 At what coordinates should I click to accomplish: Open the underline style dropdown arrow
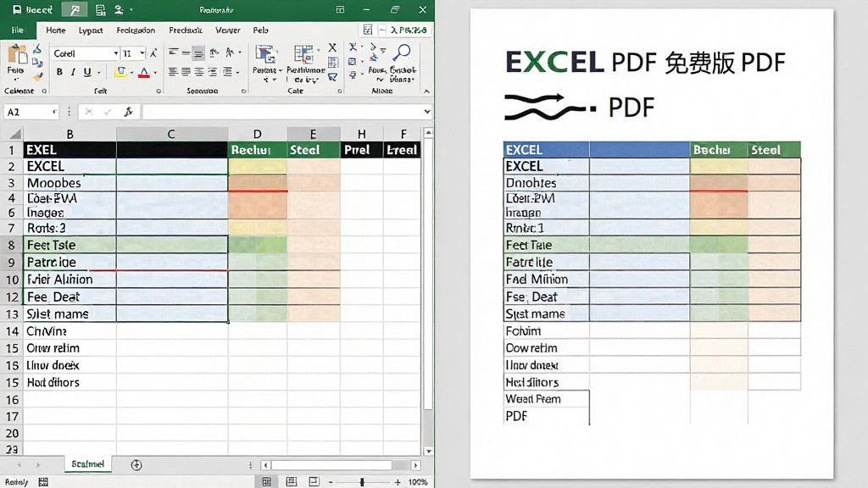pos(99,73)
